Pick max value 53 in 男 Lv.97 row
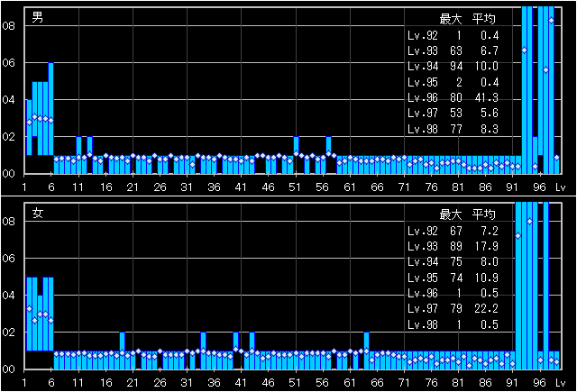577x392 pixels. coord(456,114)
